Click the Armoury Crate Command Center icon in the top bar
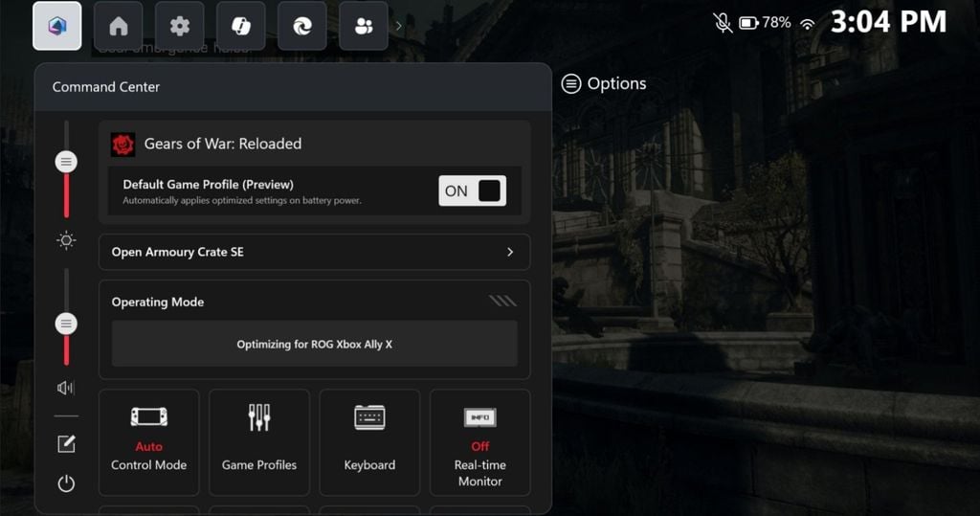980x516 pixels. click(56, 27)
